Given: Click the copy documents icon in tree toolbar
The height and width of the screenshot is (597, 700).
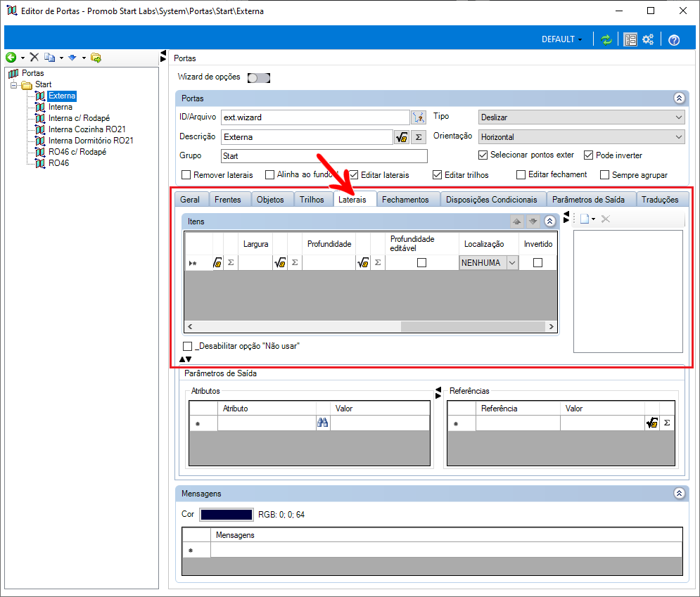Looking at the screenshot, I should point(49,57).
